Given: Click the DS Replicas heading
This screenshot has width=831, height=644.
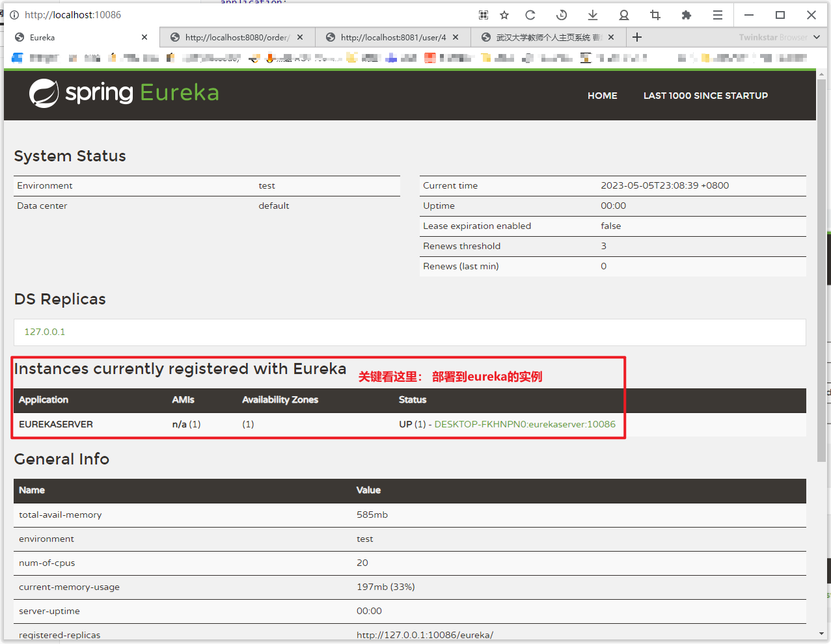Looking at the screenshot, I should 60,299.
